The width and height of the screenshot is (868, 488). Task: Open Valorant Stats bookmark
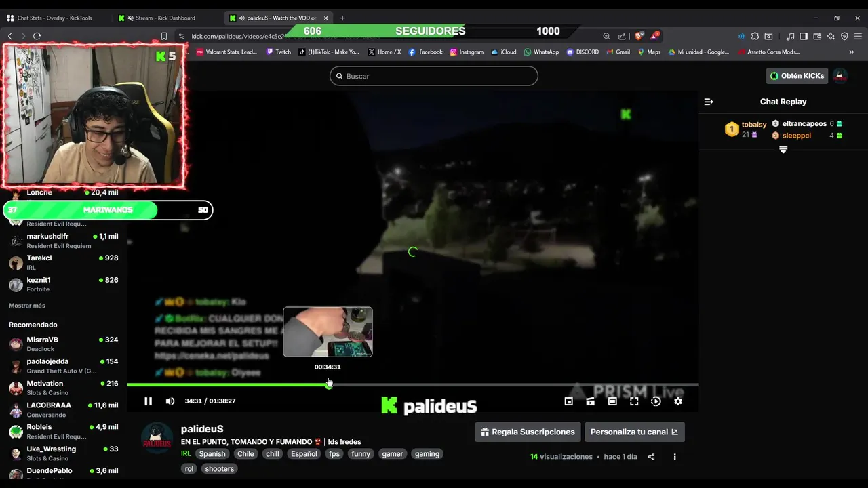(226, 52)
